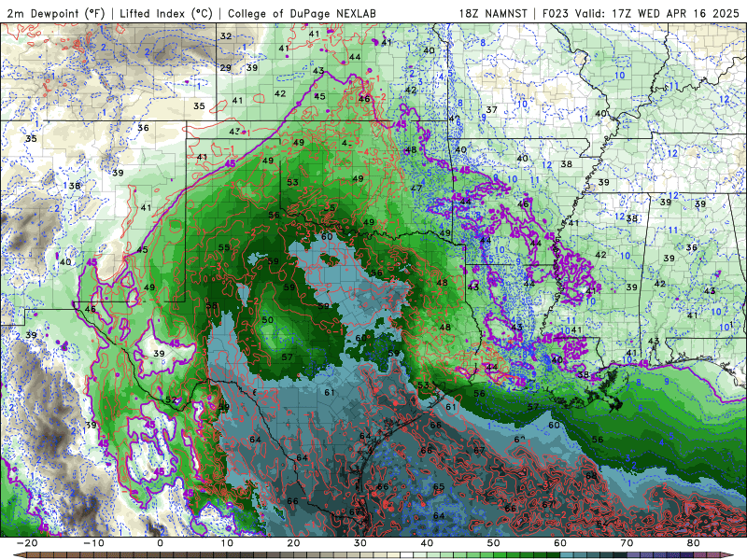Click the "2m Dewpoint (°F)" title text
Viewport: 747px width, 560px height.
[x=55, y=13]
